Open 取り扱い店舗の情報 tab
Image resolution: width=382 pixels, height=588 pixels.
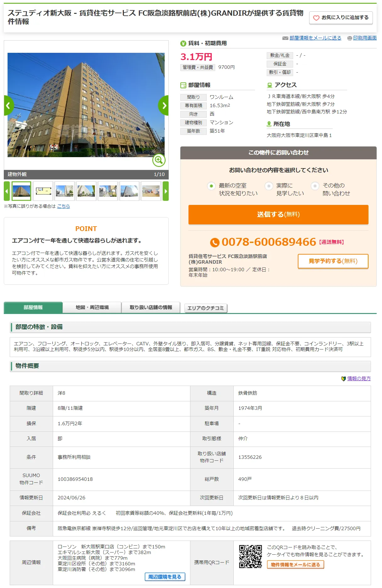tap(151, 307)
